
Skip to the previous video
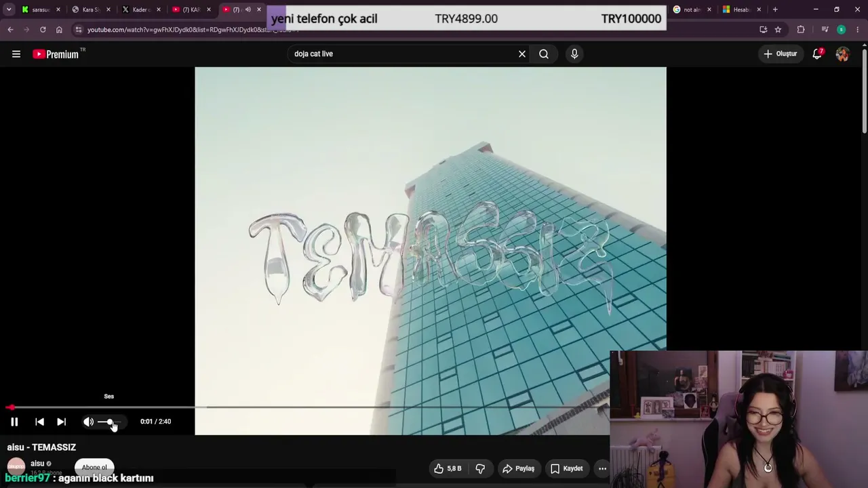[39, 422]
